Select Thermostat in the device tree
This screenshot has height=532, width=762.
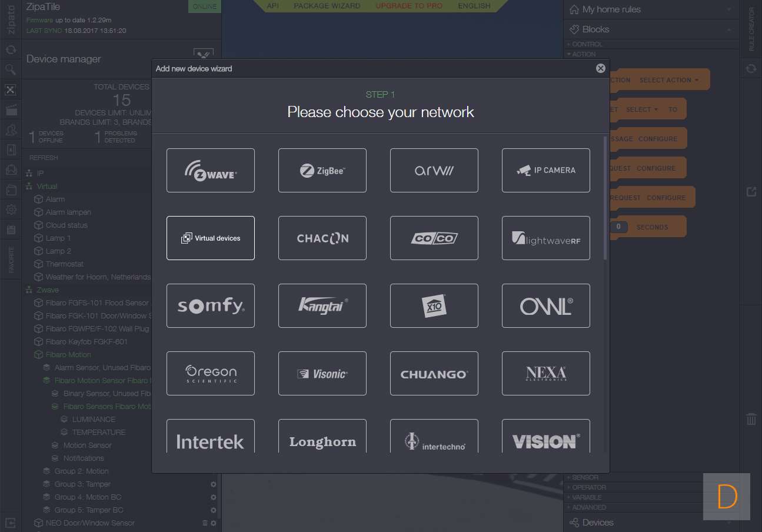(65, 264)
